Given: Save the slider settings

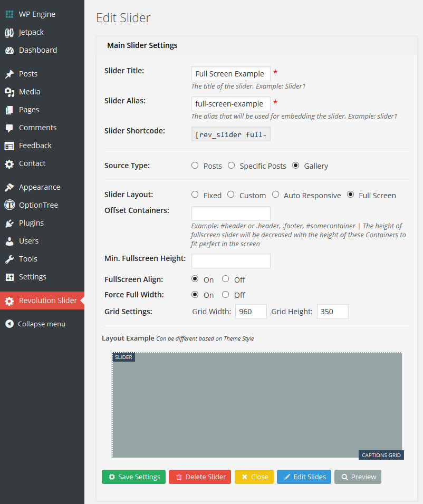Looking at the screenshot, I should (x=133, y=477).
